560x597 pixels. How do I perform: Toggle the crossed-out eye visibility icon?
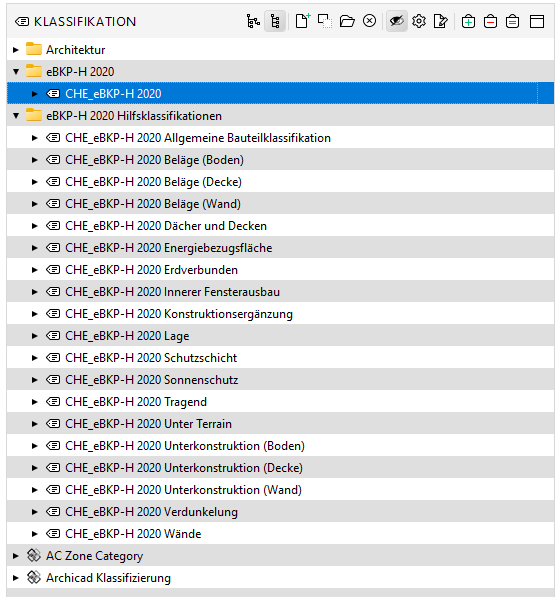(x=397, y=21)
